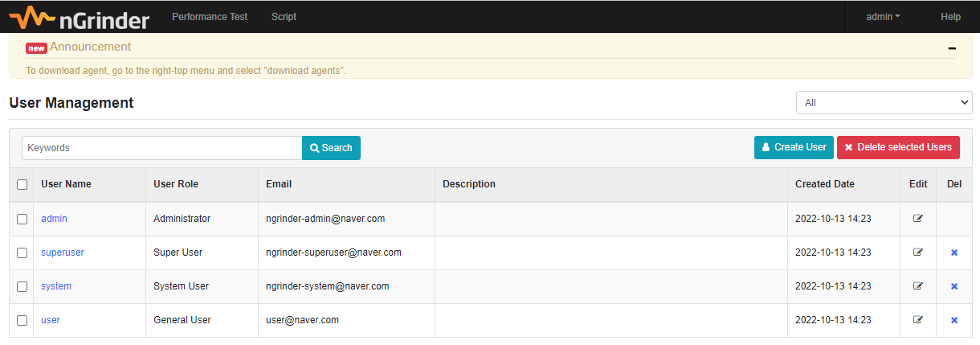Click the Search button
This screenshot has height=345, width=980.
click(331, 148)
